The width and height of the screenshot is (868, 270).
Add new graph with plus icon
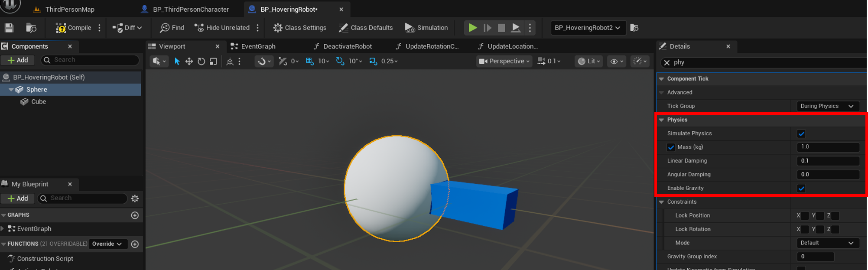[135, 215]
